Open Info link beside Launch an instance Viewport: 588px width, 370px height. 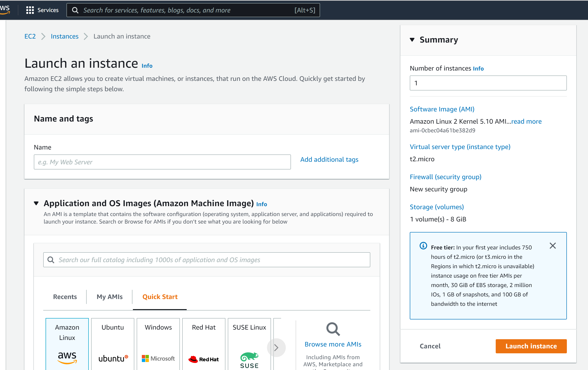(147, 66)
